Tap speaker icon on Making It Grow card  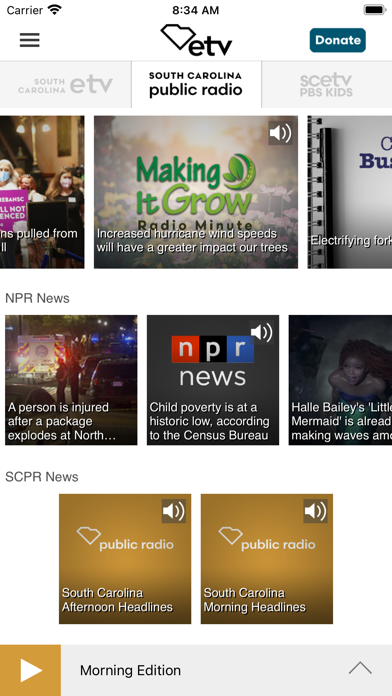280,133
